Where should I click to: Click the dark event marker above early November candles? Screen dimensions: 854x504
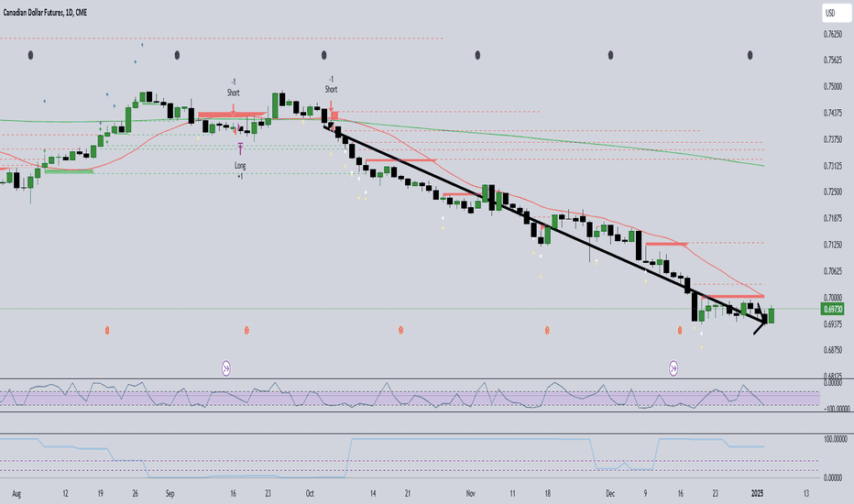477,55
